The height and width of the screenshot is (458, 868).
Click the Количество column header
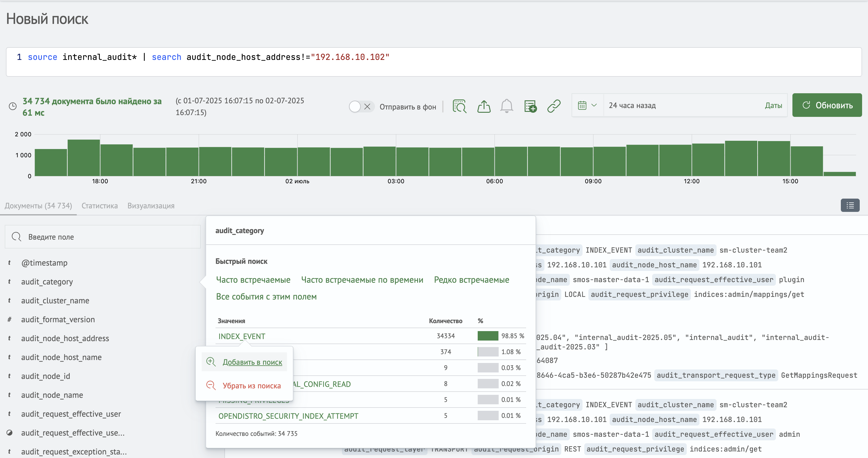446,320
